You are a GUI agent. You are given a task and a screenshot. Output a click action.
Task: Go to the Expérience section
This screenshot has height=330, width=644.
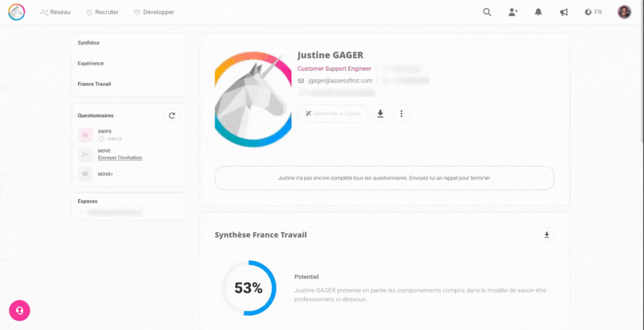point(91,64)
